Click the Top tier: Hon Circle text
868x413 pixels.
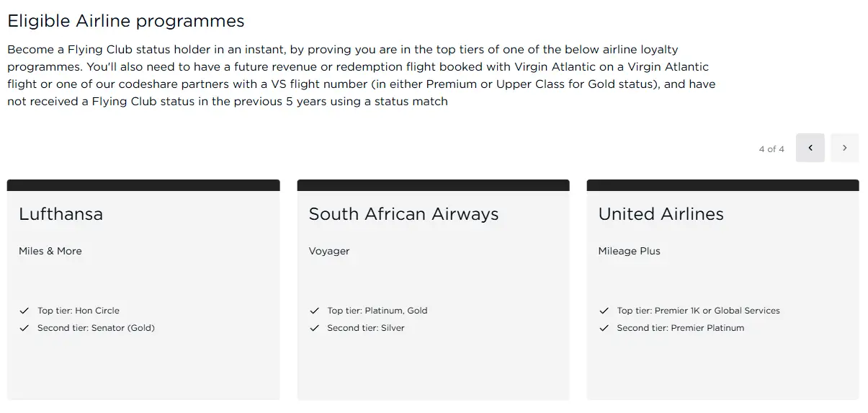(x=79, y=311)
